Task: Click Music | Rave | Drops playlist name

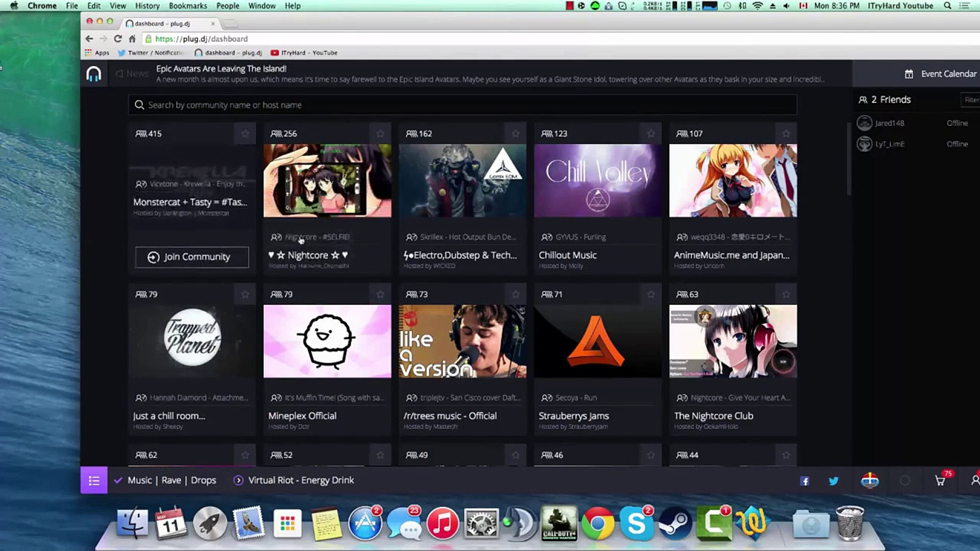Action: point(171,481)
